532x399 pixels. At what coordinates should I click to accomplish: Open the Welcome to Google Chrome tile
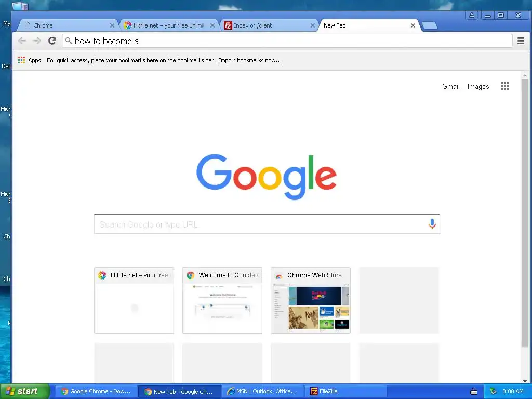(222, 300)
